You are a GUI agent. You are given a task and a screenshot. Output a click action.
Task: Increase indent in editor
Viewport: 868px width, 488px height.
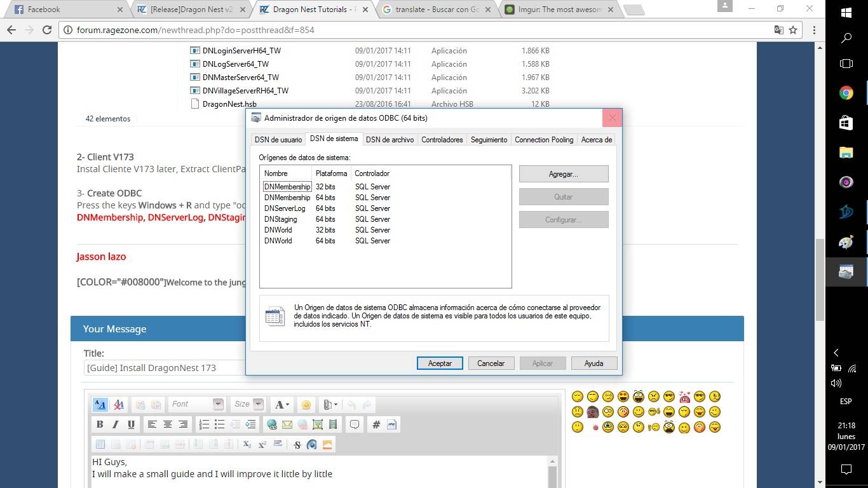[250, 424]
